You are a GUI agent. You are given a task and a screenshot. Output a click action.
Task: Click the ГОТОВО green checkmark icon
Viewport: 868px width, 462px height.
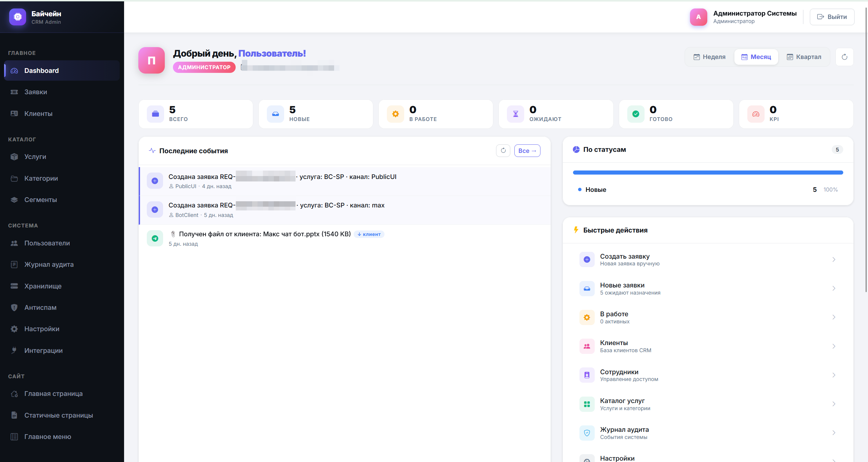click(636, 114)
